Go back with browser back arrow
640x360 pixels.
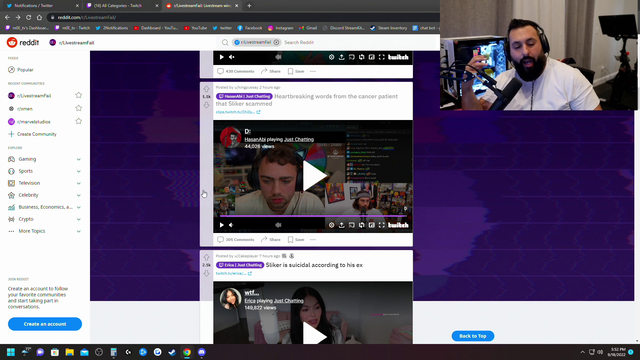coord(7,17)
